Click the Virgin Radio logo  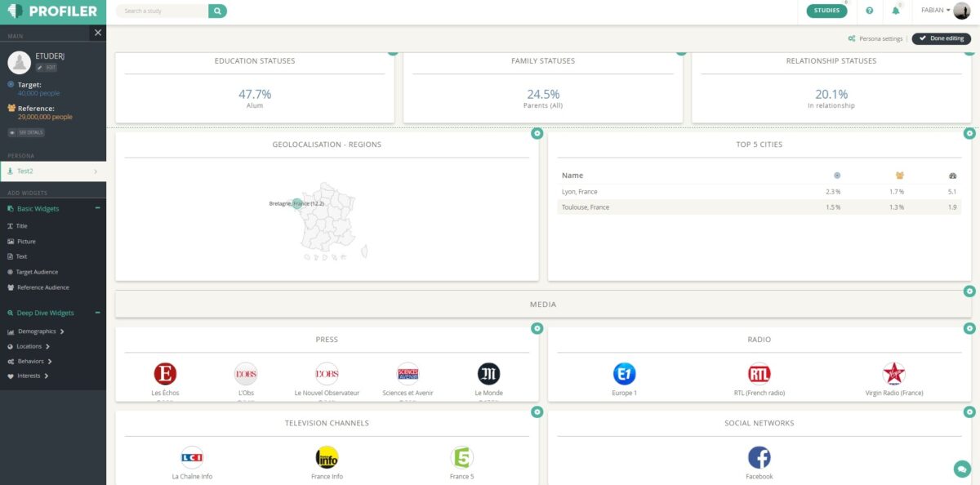(894, 374)
